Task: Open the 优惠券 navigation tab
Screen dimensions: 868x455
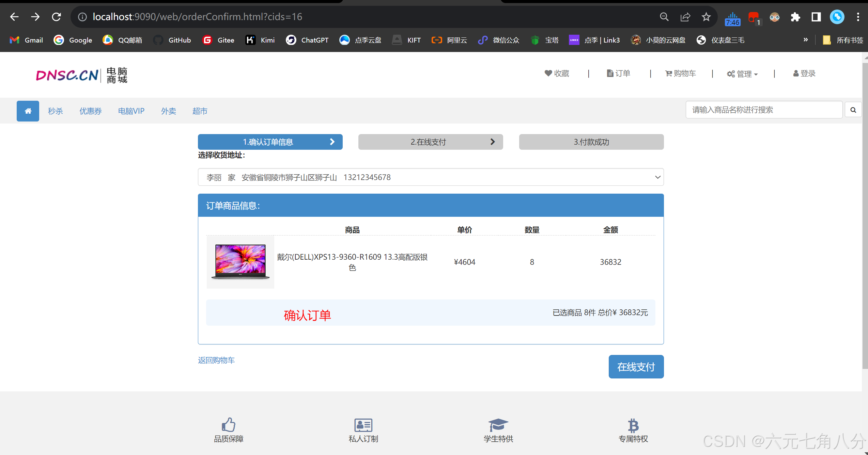Action: coord(91,111)
